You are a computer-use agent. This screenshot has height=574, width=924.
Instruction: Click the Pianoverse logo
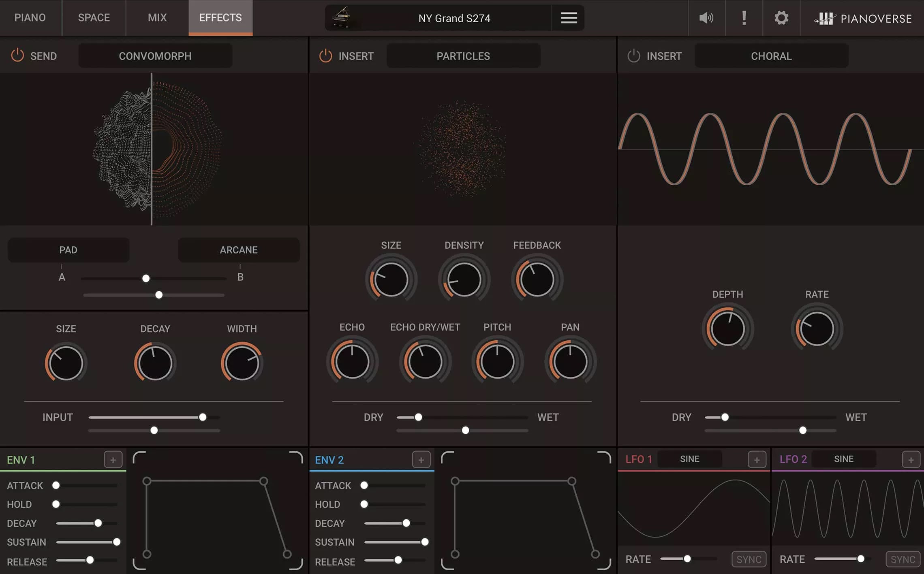click(863, 18)
